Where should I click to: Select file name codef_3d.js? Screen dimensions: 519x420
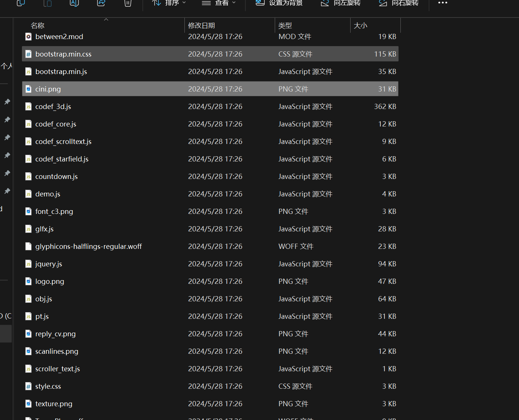[x=53, y=106]
